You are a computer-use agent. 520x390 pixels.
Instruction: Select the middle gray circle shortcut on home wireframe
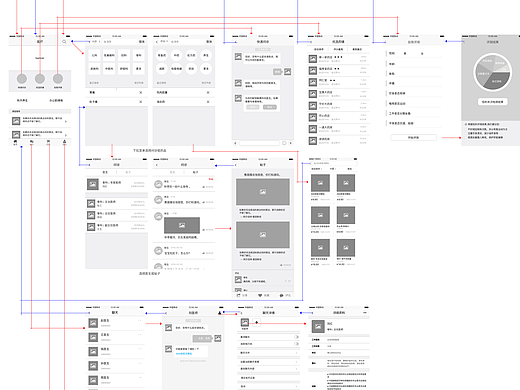[40, 79]
